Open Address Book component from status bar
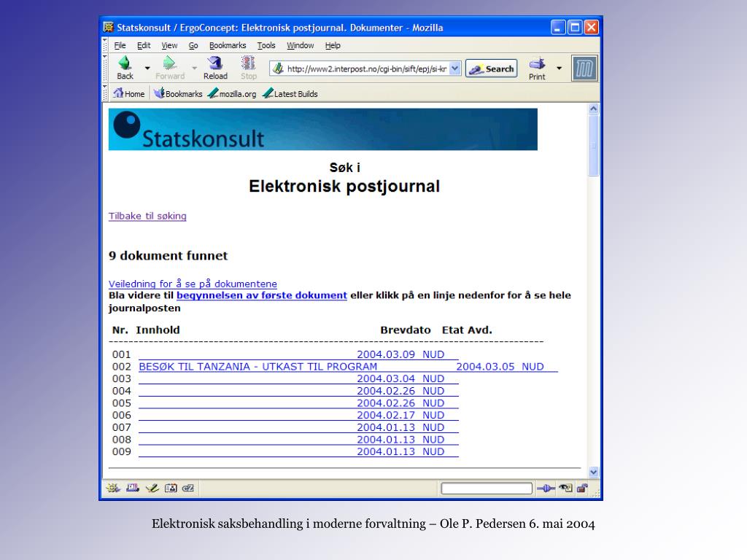The width and height of the screenshot is (747, 560). click(171, 488)
